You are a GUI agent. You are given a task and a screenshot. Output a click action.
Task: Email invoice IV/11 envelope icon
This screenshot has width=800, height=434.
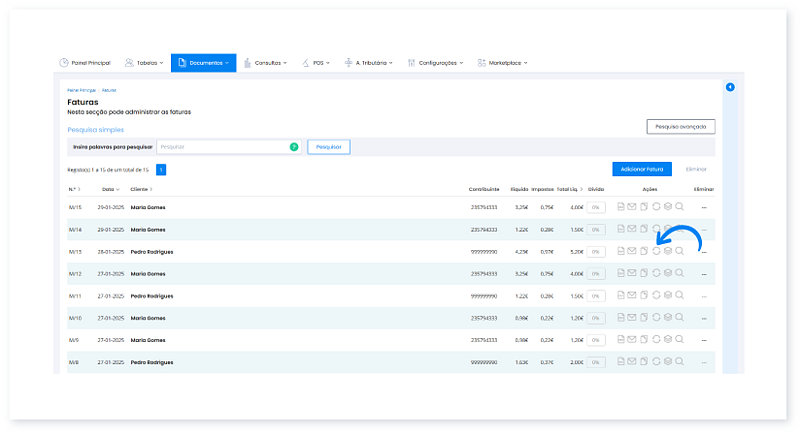point(632,295)
